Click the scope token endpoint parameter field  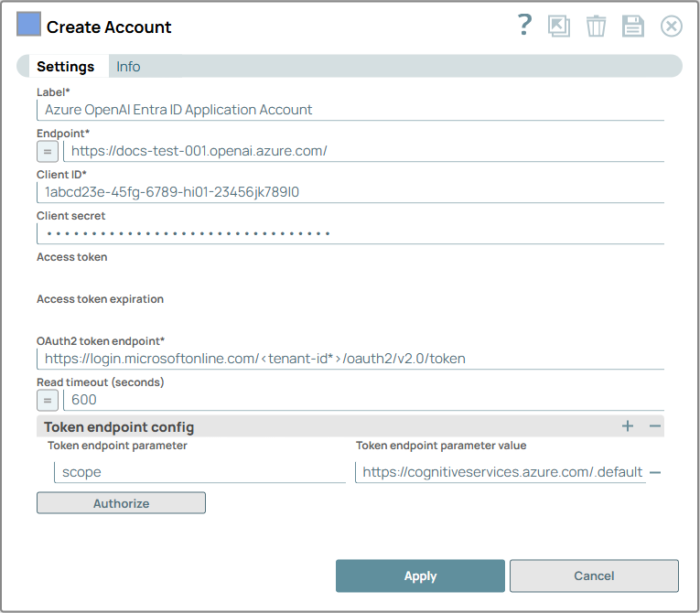click(200, 472)
